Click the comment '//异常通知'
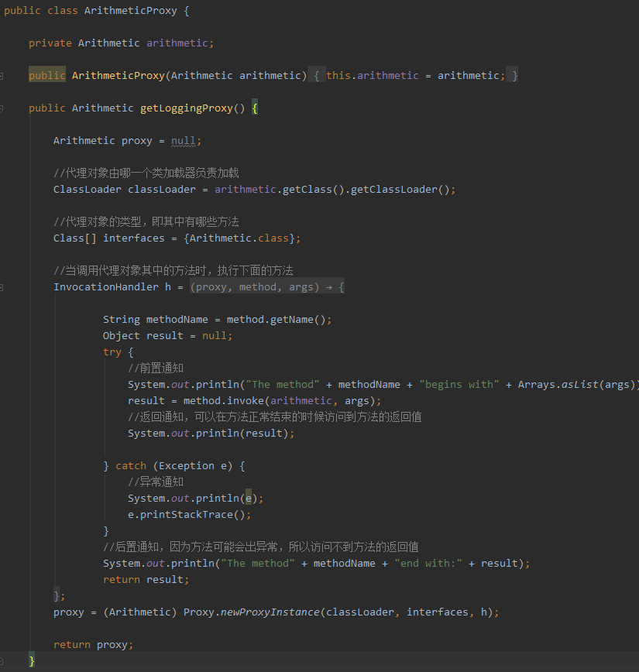639x672 pixels. 155,482
